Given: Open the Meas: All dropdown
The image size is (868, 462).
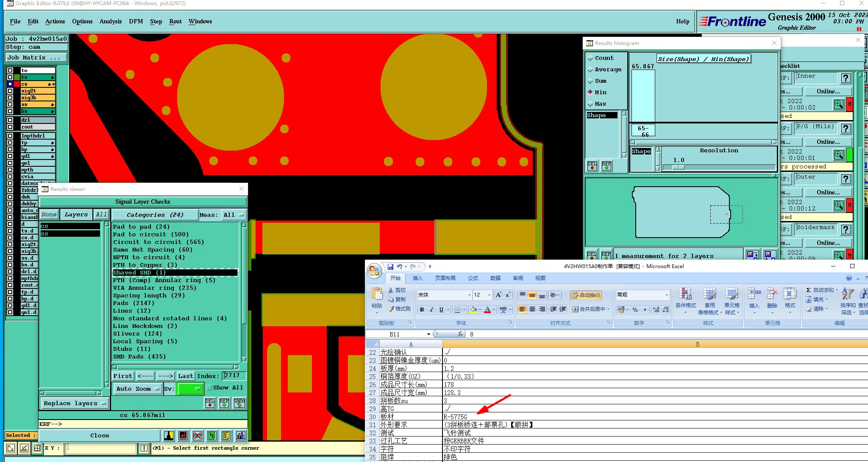Looking at the screenshot, I should pyautogui.click(x=234, y=215).
